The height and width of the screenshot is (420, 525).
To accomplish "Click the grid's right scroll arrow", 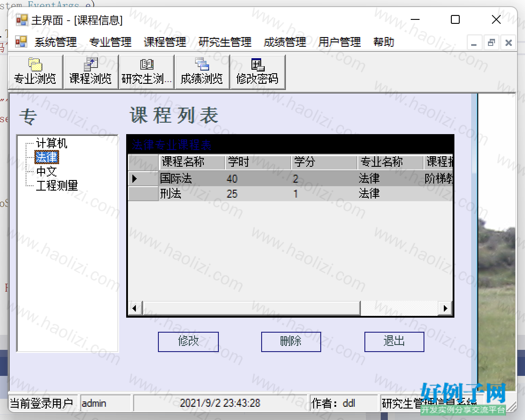I will click(x=445, y=308).
